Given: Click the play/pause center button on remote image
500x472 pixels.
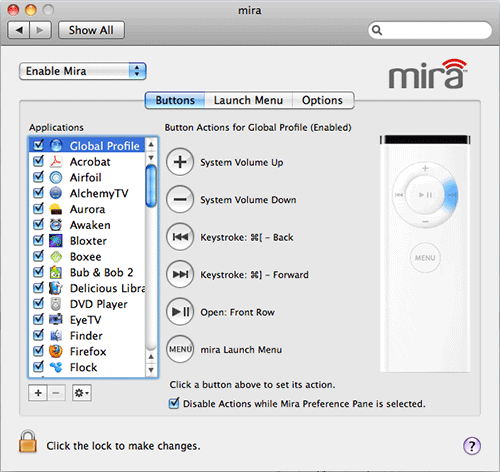Looking at the screenshot, I should pos(425,195).
